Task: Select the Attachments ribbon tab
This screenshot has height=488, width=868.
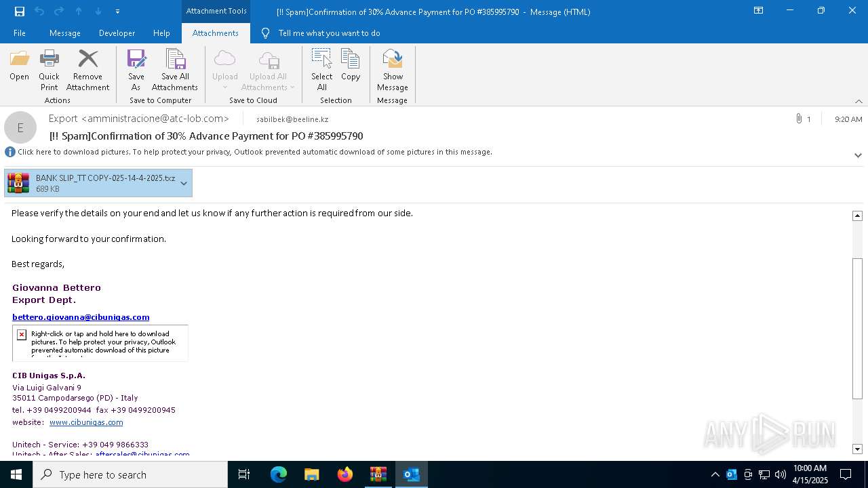Action: click(216, 33)
